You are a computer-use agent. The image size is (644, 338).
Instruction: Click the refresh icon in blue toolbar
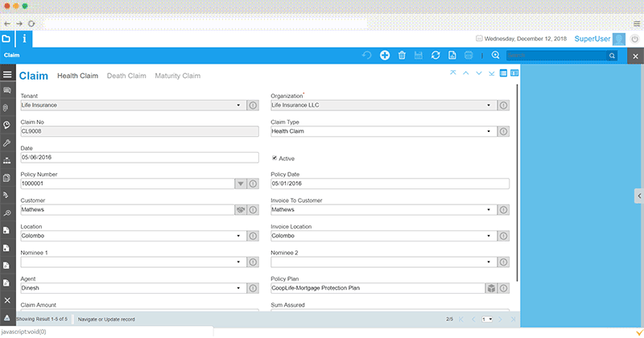(x=436, y=56)
